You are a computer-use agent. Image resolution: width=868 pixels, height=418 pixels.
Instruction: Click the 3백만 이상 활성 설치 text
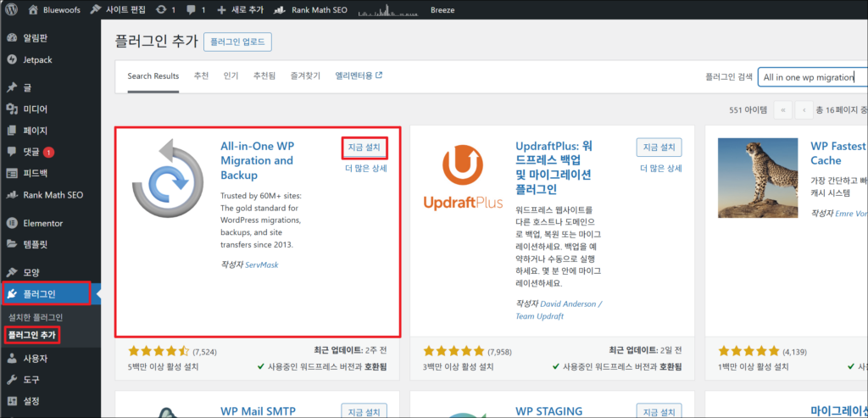click(x=459, y=366)
